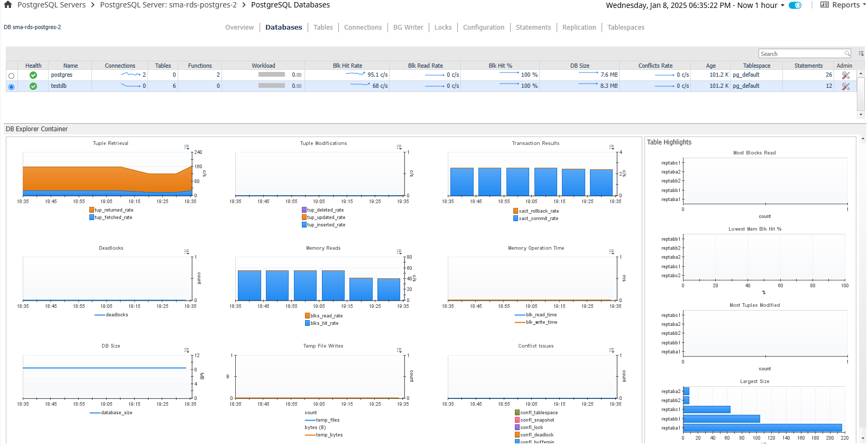
Task: Open the Replication tab
Action: pos(579,28)
